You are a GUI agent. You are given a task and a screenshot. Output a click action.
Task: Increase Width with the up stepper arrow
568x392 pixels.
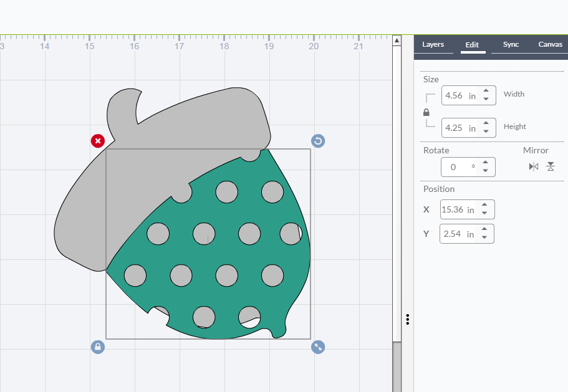pyautogui.click(x=486, y=92)
